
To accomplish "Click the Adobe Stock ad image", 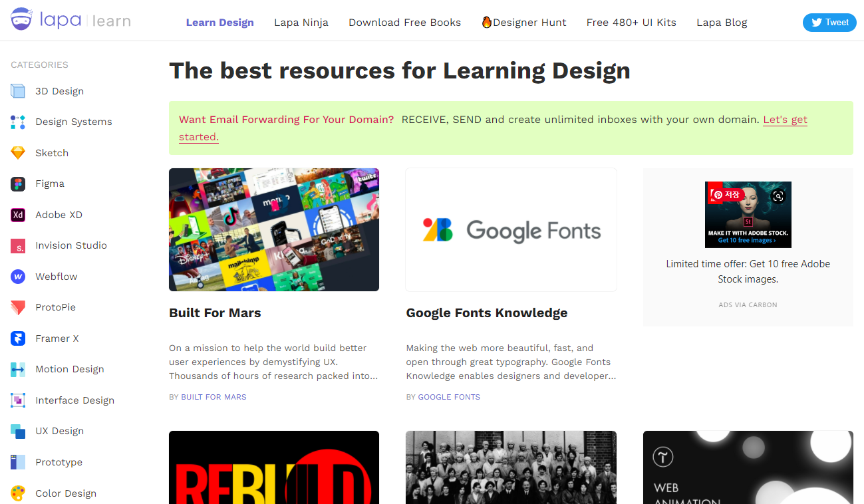I will 748,215.
